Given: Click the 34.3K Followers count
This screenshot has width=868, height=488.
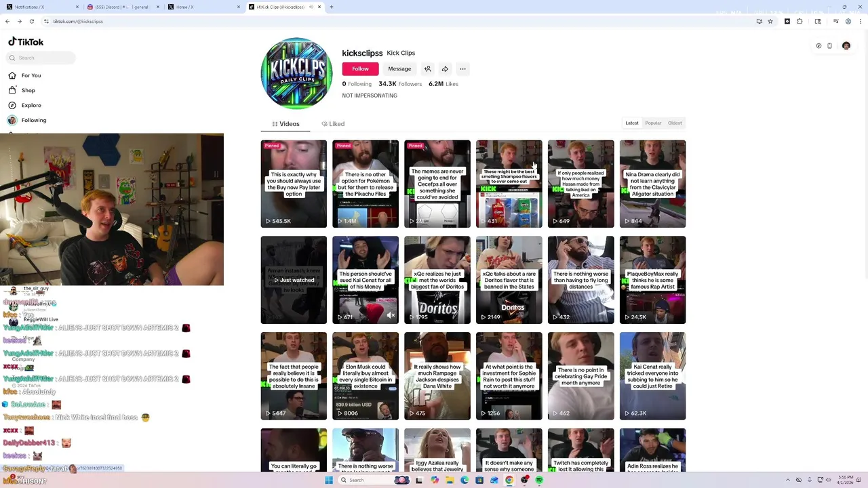Looking at the screenshot, I should (x=400, y=84).
